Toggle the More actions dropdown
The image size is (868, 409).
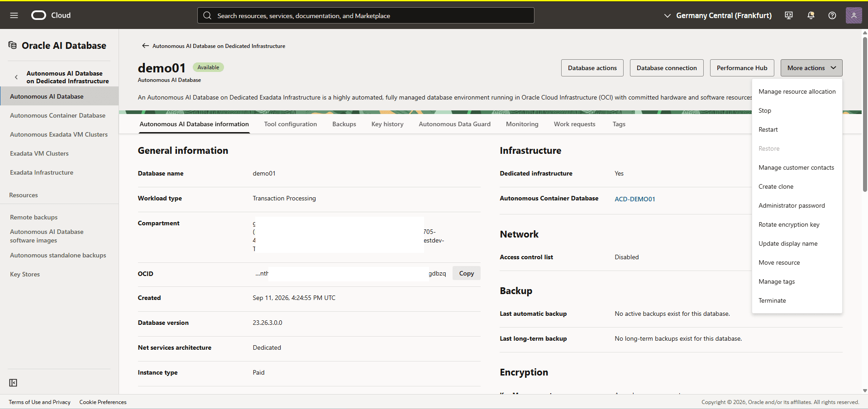pos(811,68)
